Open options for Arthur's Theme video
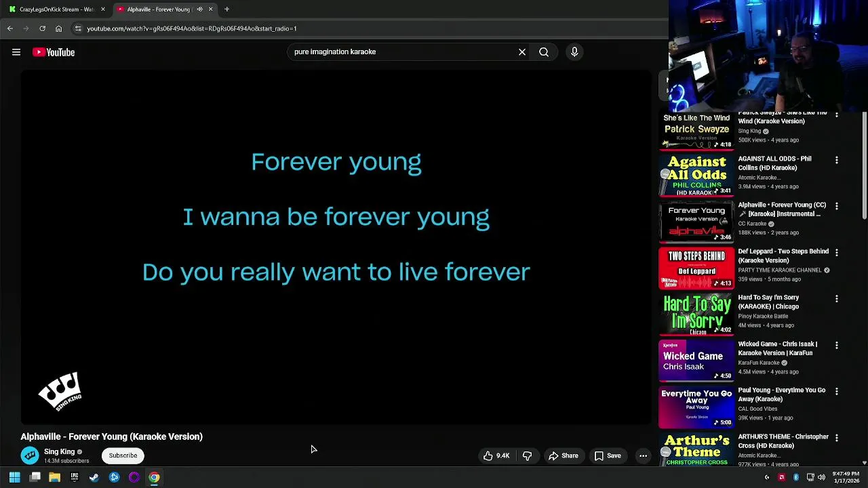Image resolution: width=868 pixels, height=488 pixels. click(x=836, y=438)
